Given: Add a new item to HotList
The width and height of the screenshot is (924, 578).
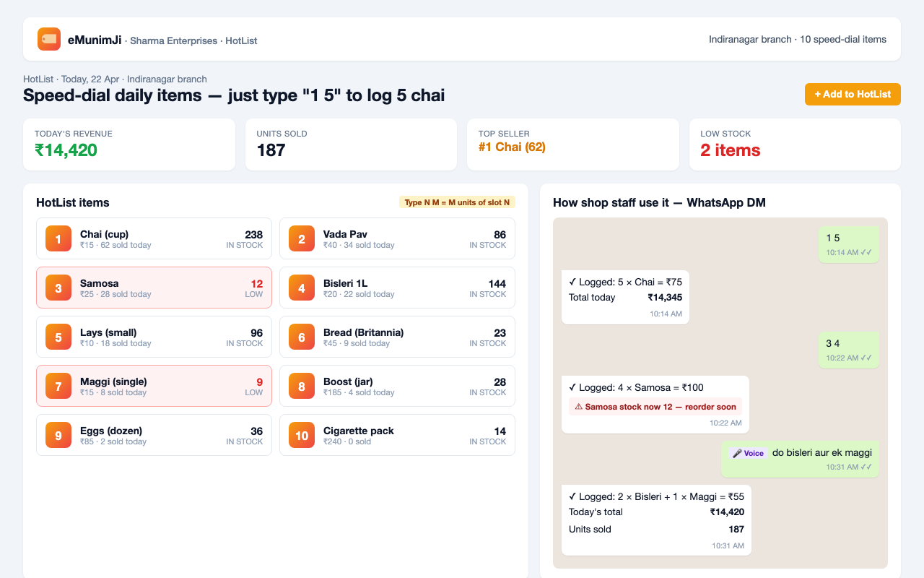Looking at the screenshot, I should [853, 94].
